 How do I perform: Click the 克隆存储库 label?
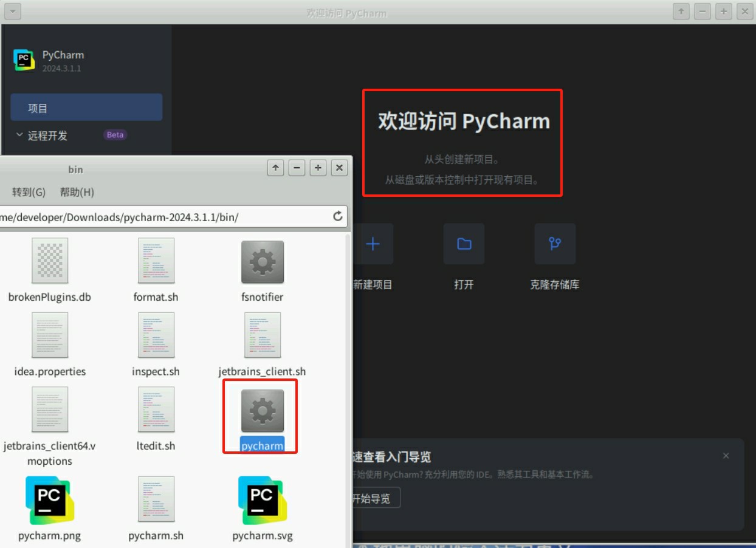[x=555, y=284]
